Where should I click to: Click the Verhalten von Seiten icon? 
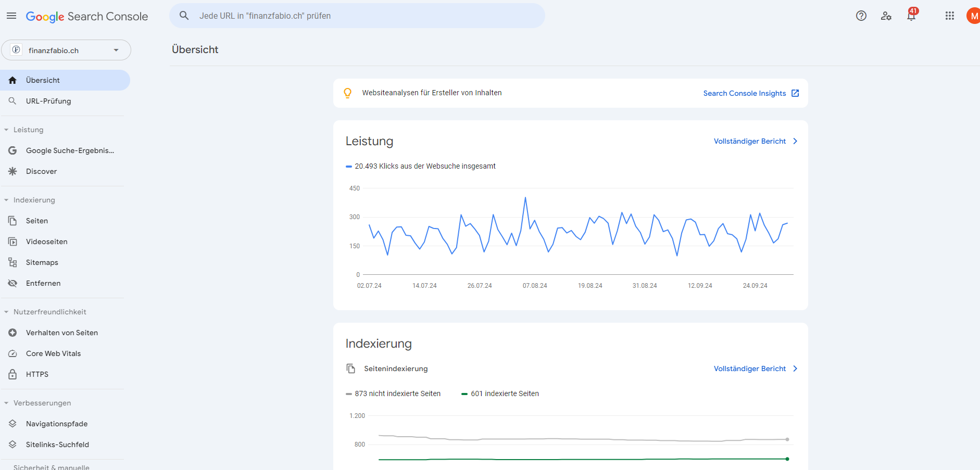pyautogui.click(x=12, y=333)
